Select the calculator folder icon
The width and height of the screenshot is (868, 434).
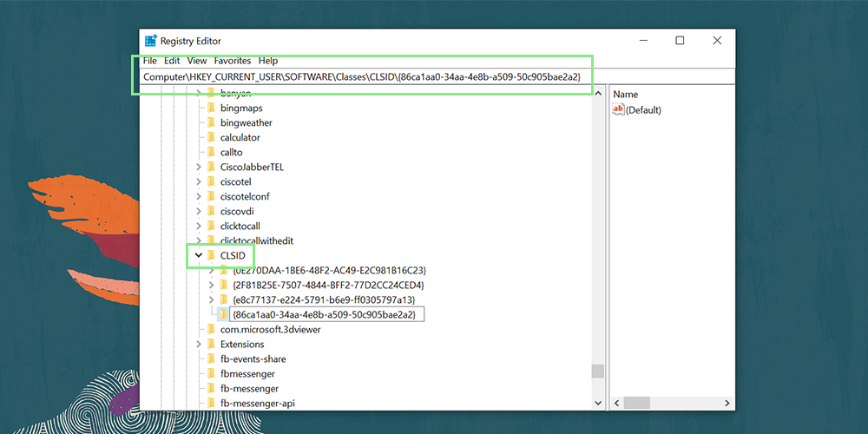coord(210,137)
